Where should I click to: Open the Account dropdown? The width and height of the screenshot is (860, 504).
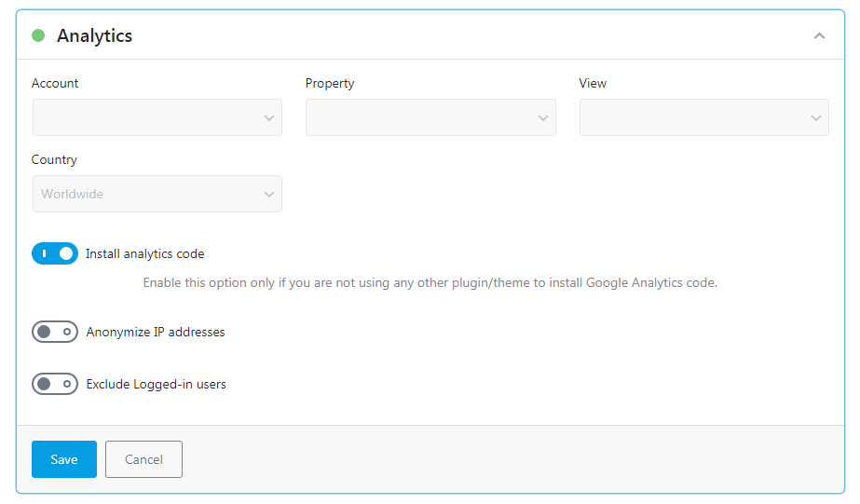[x=157, y=118]
